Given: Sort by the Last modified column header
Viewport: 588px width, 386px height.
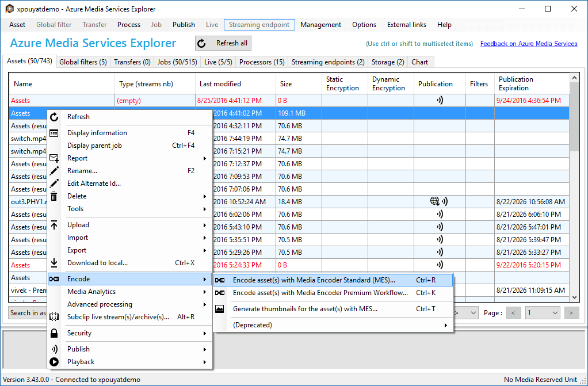Looking at the screenshot, I should pyautogui.click(x=235, y=84).
